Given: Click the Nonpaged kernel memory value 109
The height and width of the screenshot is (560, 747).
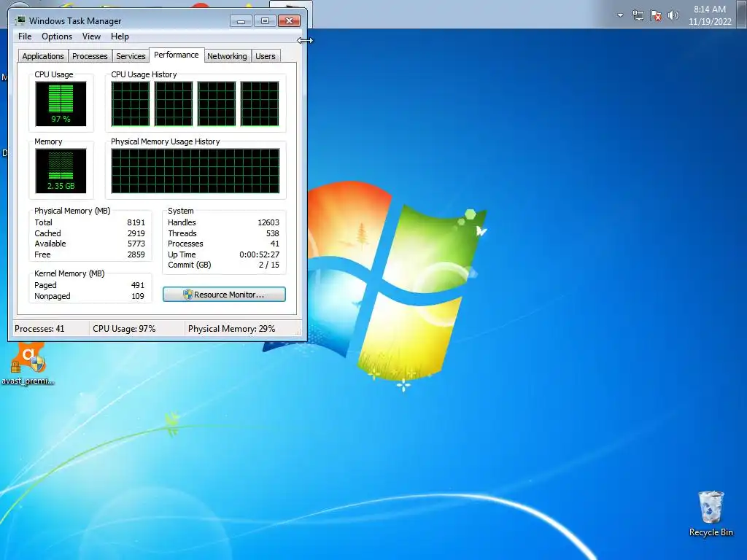Looking at the screenshot, I should (137, 296).
